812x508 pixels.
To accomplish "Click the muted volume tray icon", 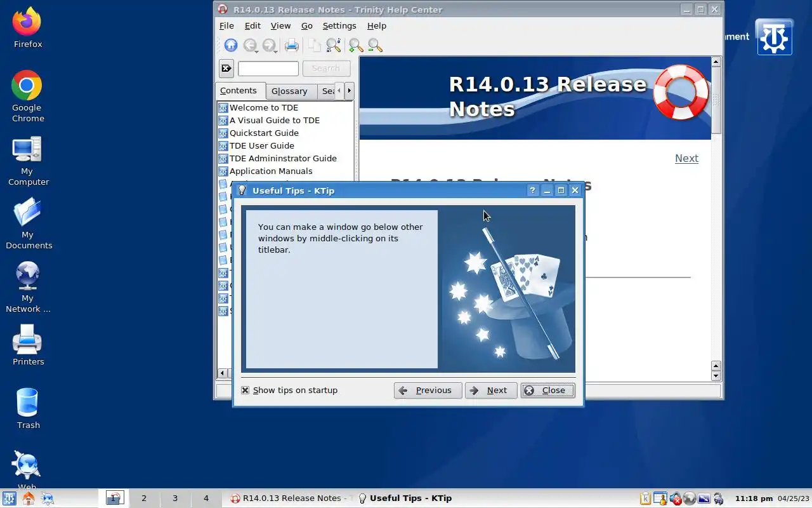I will tap(675, 498).
